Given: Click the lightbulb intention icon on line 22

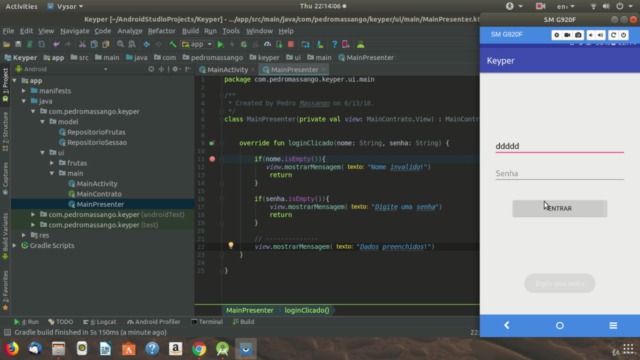Looking at the screenshot, I should [231, 245].
